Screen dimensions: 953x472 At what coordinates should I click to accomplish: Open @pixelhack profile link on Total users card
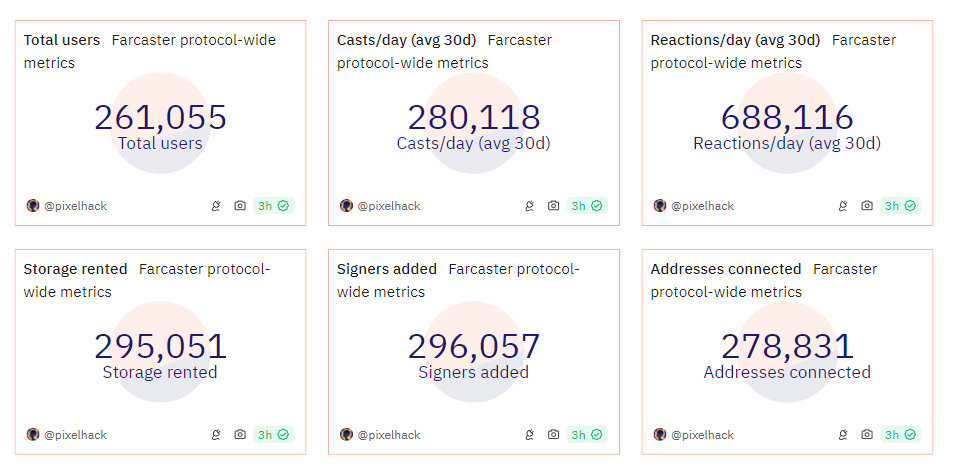[x=75, y=206]
